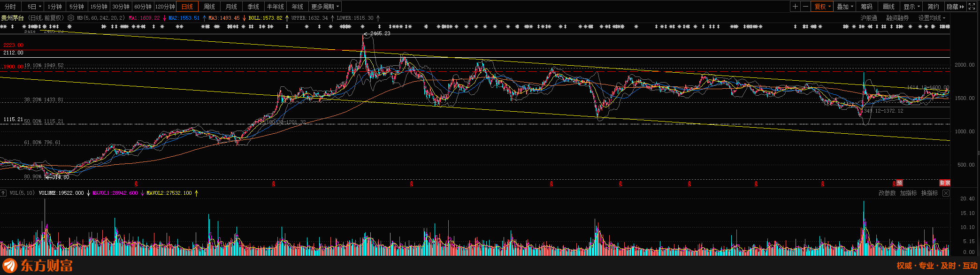
Task: Click 改参数 to edit indicator parameters
Action: click(x=887, y=193)
